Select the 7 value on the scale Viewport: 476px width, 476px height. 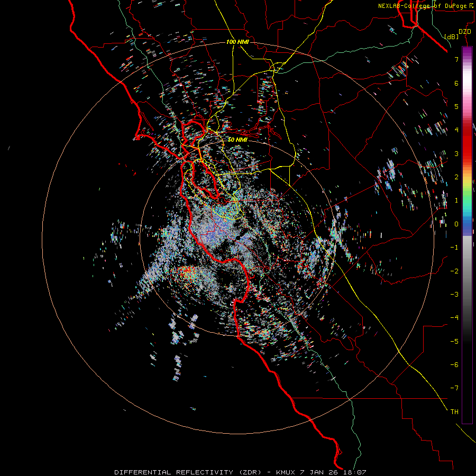[456, 59]
